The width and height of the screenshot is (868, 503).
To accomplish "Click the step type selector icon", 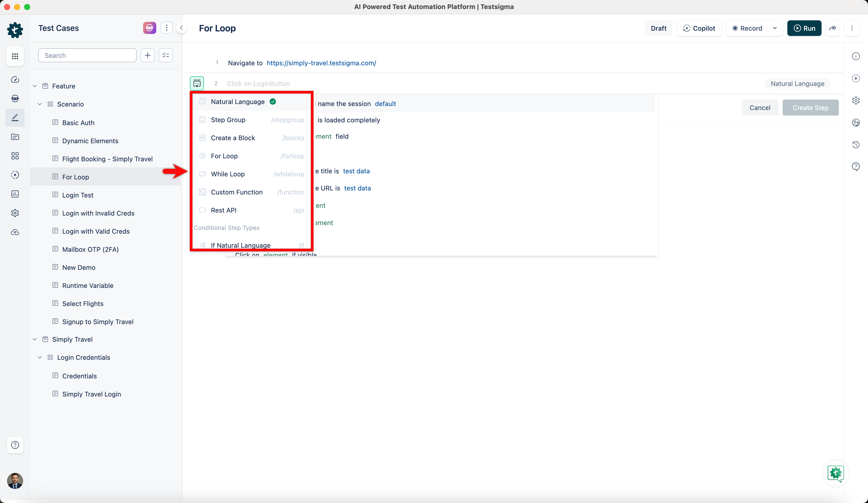I will [197, 83].
